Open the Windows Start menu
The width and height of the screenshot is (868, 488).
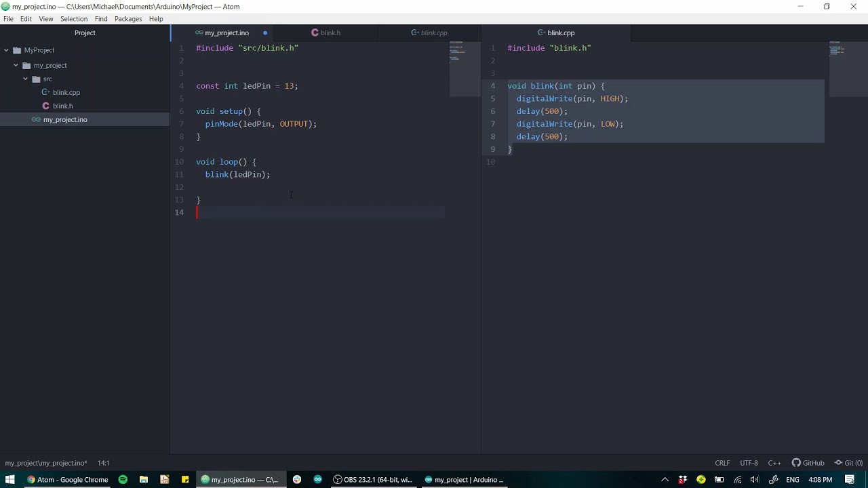pyautogui.click(x=10, y=479)
